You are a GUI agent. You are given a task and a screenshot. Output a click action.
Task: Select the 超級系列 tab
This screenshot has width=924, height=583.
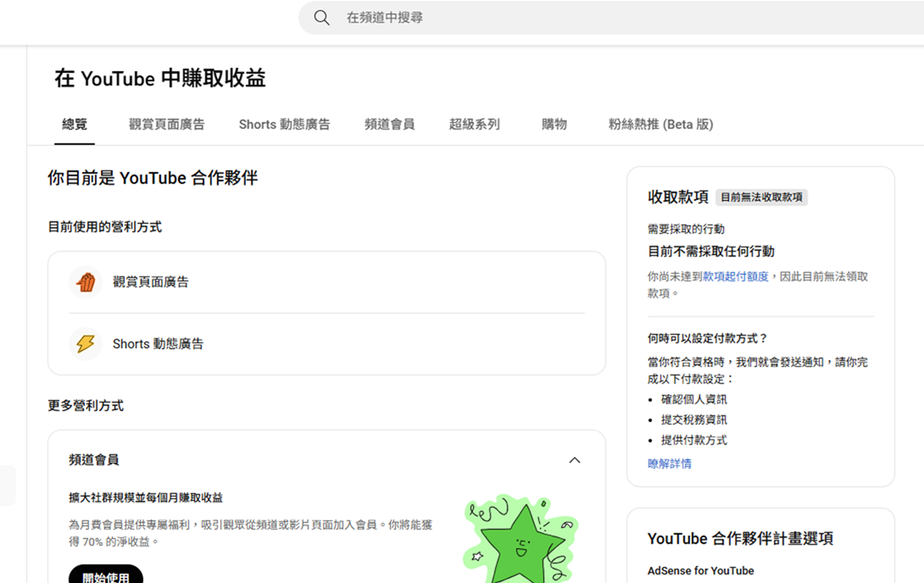(x=475, y=125)
